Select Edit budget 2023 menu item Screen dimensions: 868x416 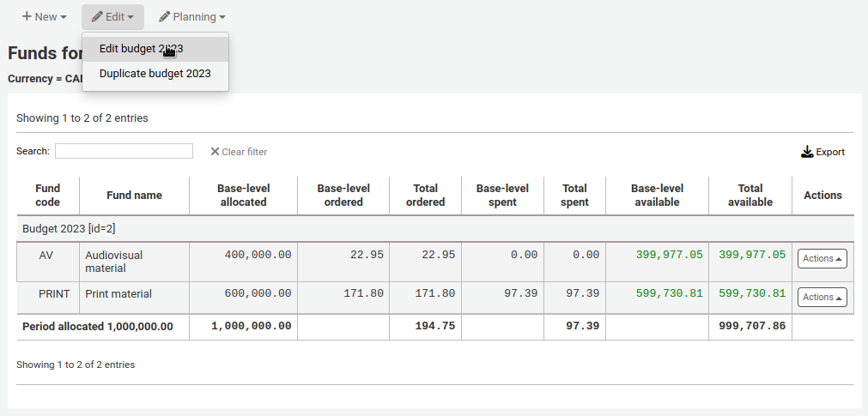click(x=141, y=49)
